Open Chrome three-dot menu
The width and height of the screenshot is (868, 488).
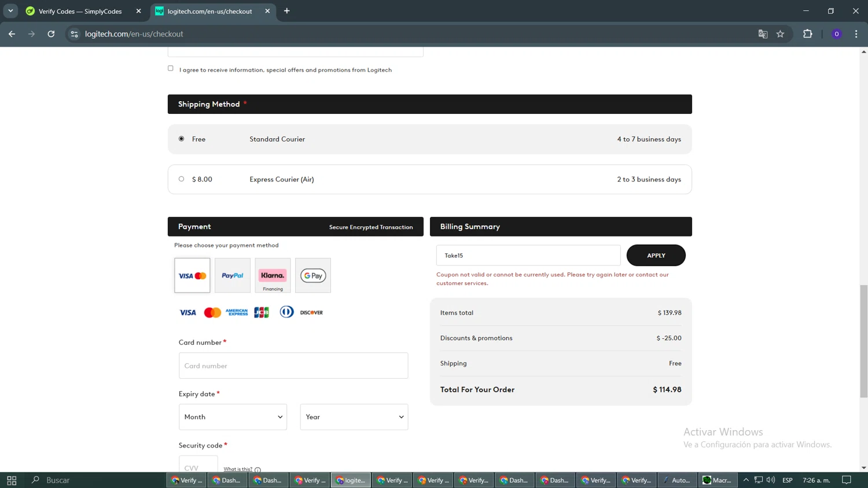[856, 34]
